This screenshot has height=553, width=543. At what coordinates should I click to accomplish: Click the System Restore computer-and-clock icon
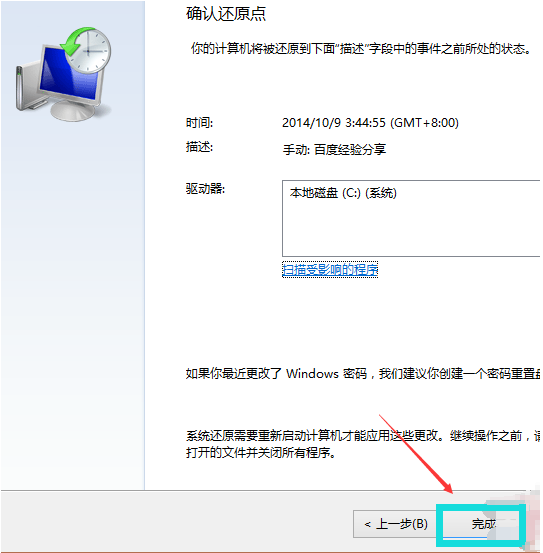(63, 74)
